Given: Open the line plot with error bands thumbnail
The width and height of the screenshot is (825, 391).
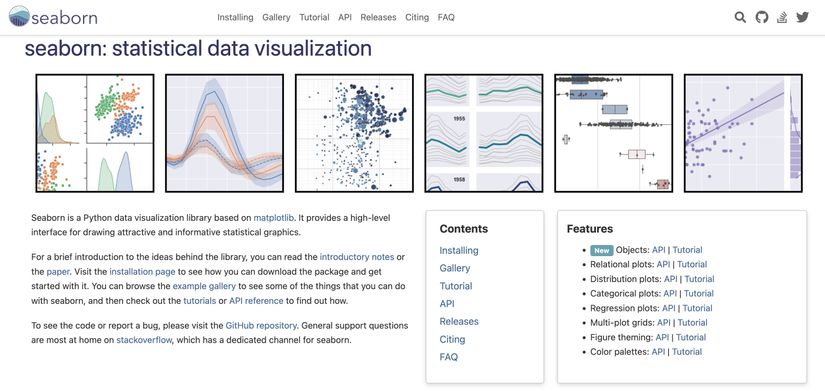Looking at the screenshot, I should point(225,133).
